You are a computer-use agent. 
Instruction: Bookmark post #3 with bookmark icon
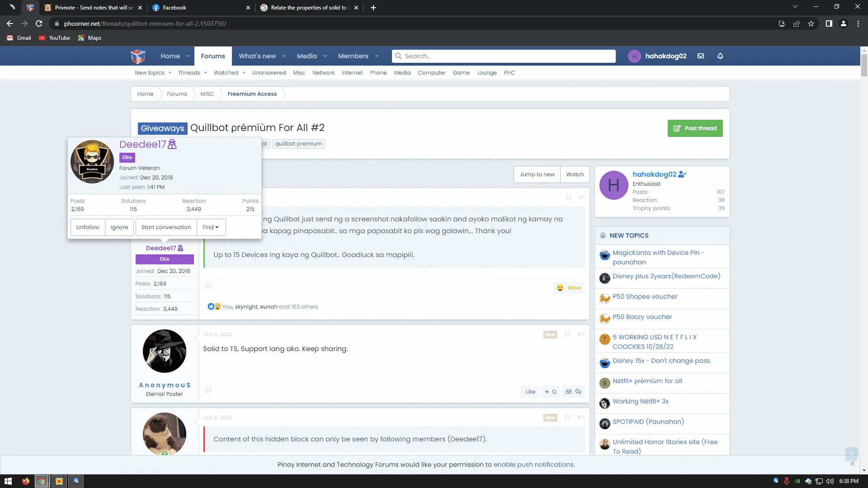point(567,418)
